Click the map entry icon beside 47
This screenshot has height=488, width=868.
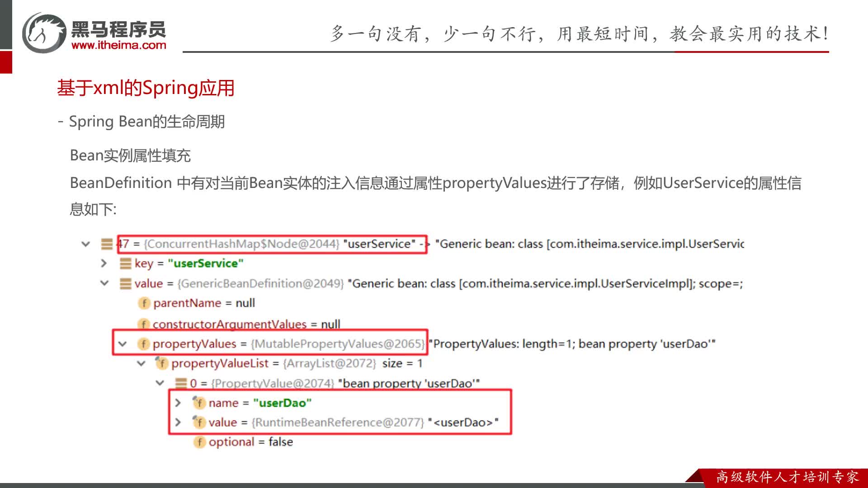coord(107,244)
